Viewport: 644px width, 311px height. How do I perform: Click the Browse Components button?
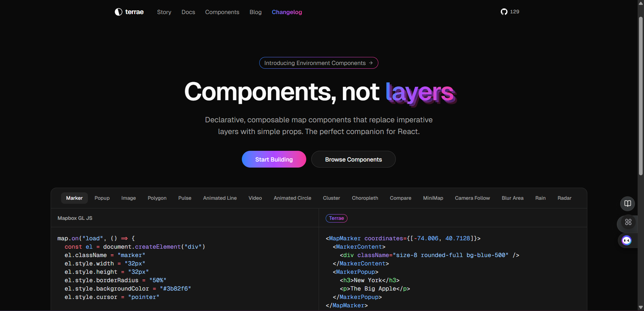(x=353, y=160)
